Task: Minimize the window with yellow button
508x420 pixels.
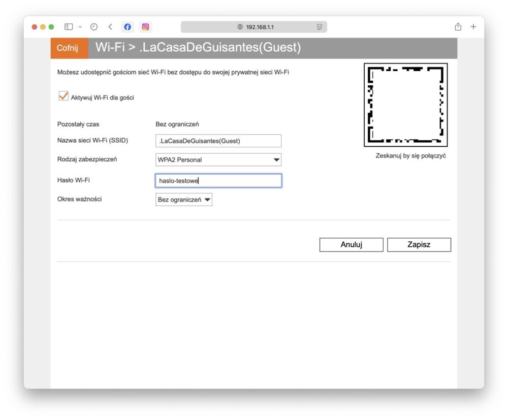Action: pos(43,27)
